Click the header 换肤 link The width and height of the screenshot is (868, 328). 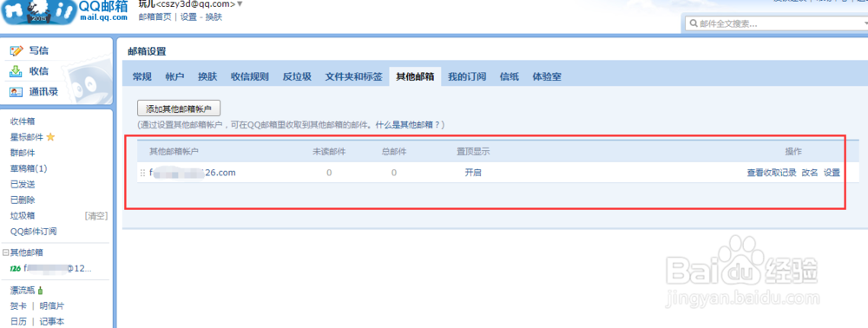coord(214,17)
